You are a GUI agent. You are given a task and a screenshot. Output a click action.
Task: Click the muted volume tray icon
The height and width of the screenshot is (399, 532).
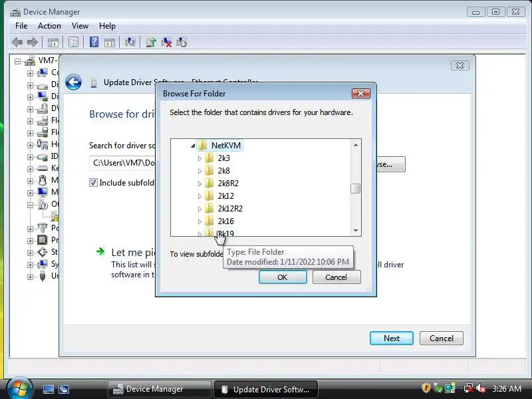(x=481, y=388)
